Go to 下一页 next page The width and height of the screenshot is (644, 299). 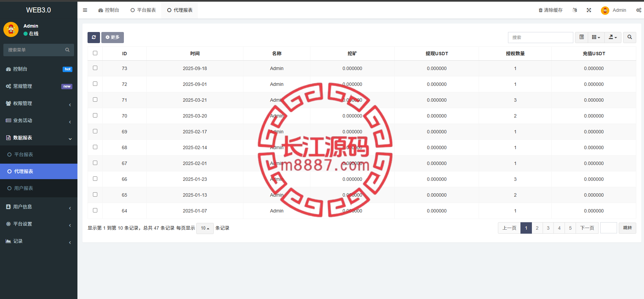point(587,228)
